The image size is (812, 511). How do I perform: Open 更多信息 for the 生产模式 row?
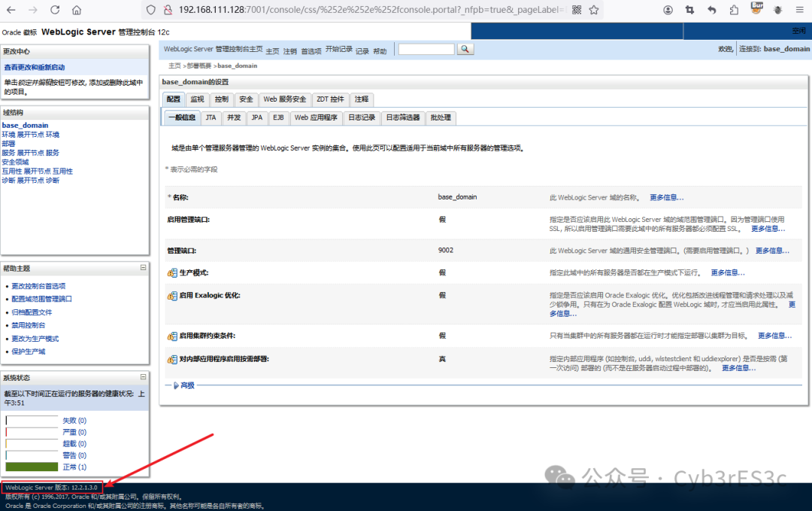pyautogui.click(x=728, y=273)
